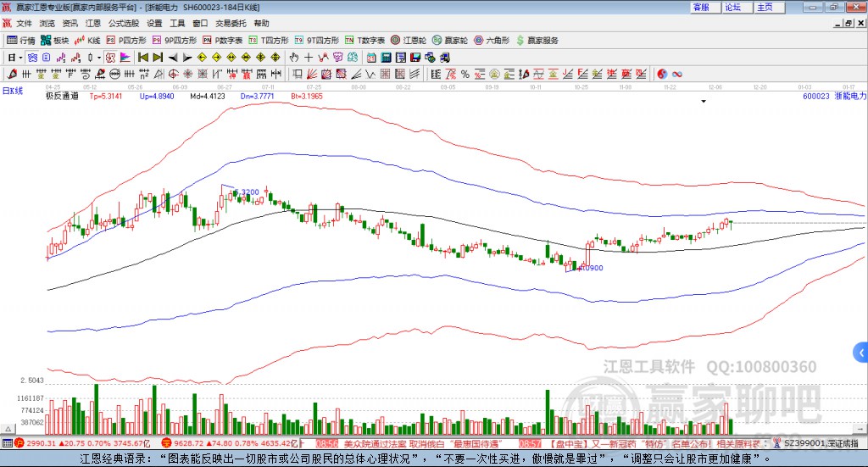868x467 pixels.
Task: Click the 5.3200 high price marker
Action: click(x=247, y=192)
